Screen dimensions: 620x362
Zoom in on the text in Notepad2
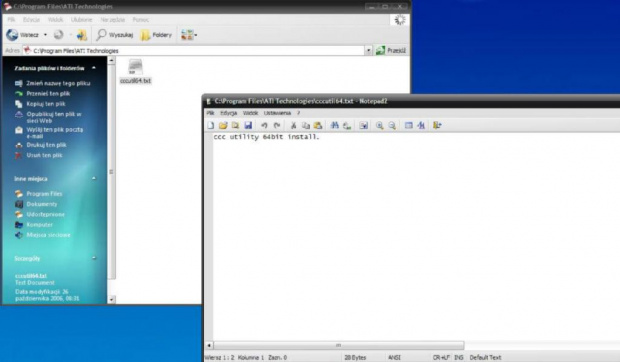pos(380,125)
